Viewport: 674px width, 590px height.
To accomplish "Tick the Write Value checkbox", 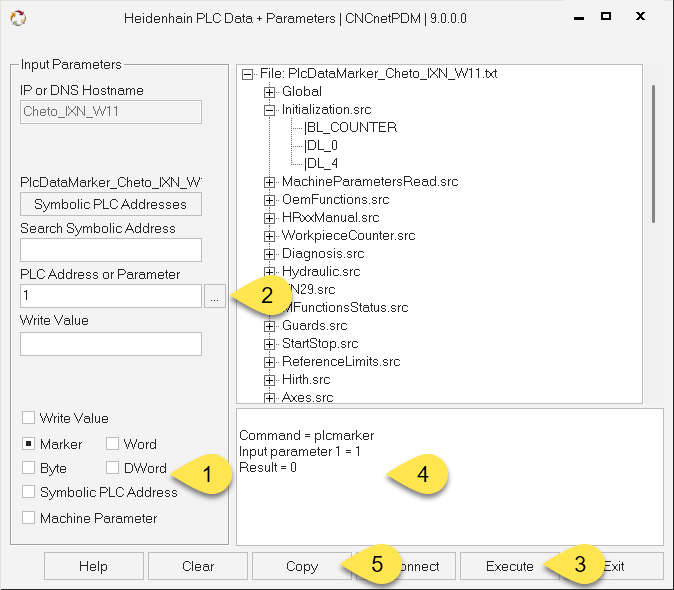I will point(28,418).
